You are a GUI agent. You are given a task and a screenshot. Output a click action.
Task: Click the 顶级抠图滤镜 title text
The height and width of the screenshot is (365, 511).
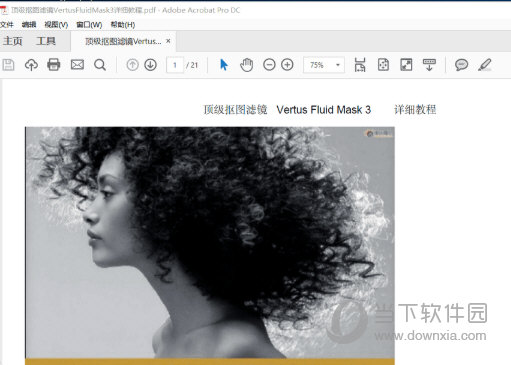235,109
